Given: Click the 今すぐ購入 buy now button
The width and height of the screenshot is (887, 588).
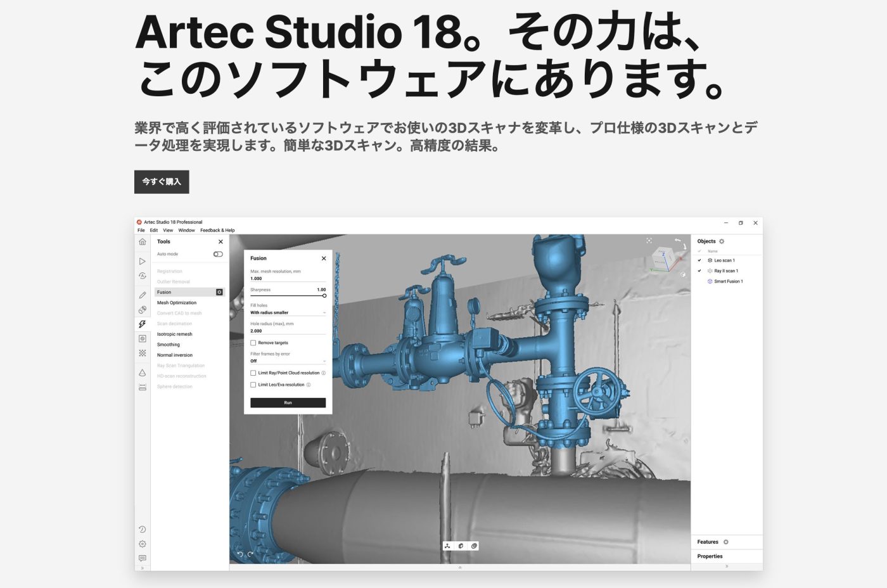Looking at the screenshot, I should [162, 182].
